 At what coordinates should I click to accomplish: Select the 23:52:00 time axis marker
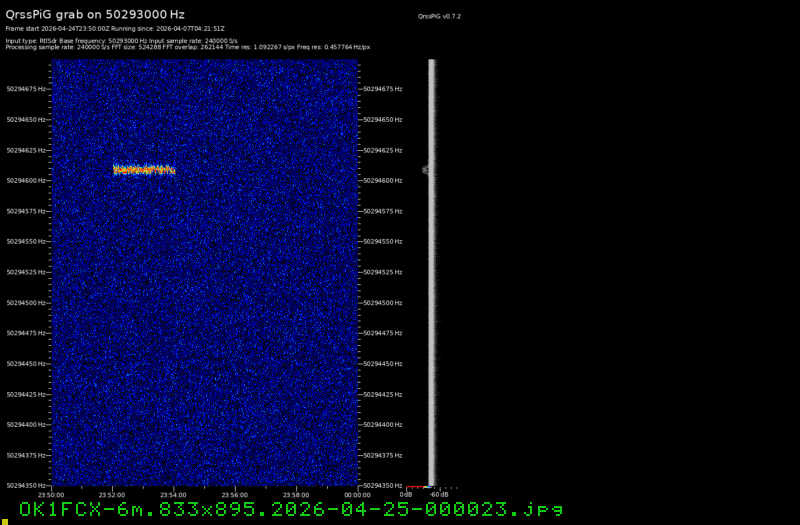(112, 494)
